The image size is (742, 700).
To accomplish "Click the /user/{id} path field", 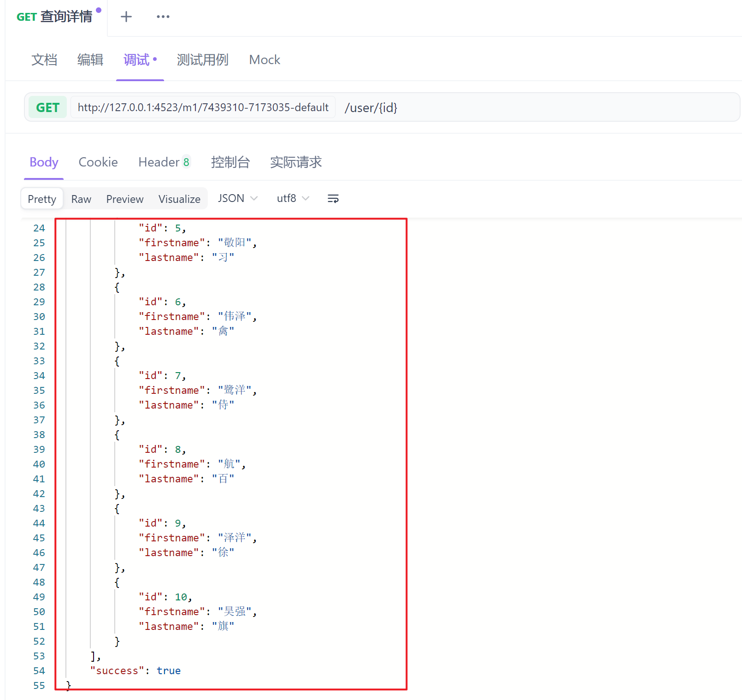I will click(371, 107).
